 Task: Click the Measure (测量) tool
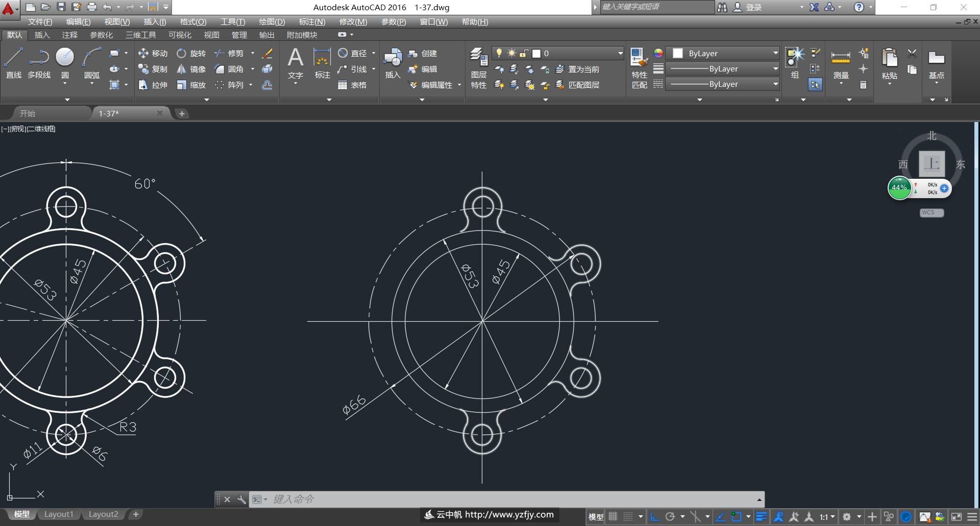pos(841,65)
